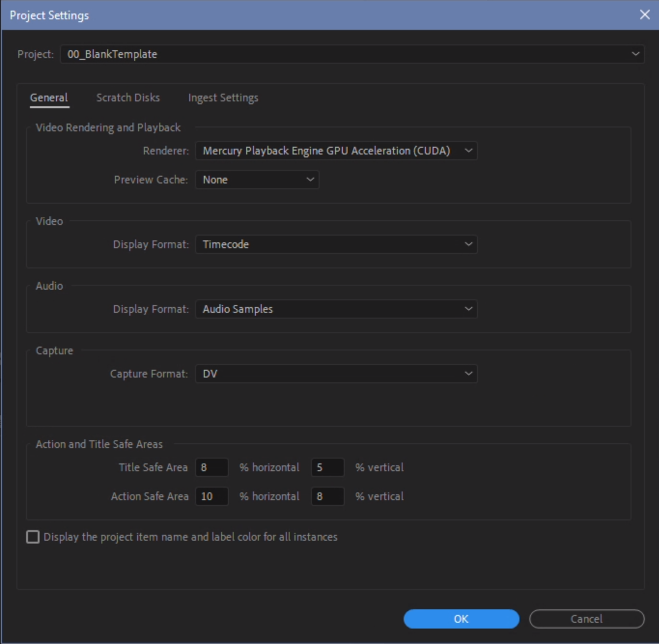The height and width of the screenshot is (644, 659).
Task: Switch to the Ingest Settings tab
Action: pos(223,97)
